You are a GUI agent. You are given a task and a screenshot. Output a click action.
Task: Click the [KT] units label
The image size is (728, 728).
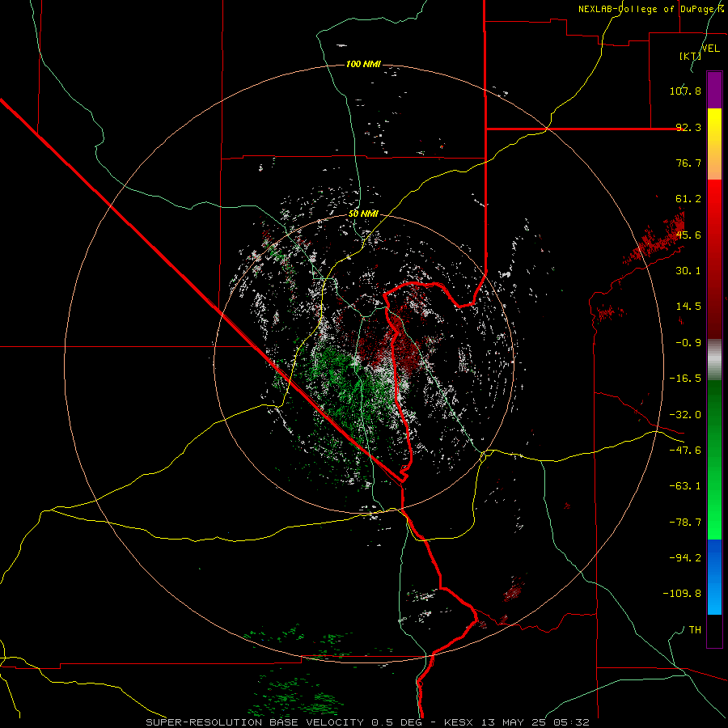[x=690, y=56]
